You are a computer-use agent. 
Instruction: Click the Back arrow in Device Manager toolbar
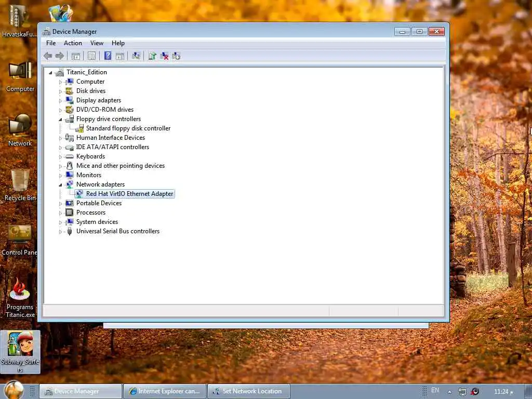(48, 56)
